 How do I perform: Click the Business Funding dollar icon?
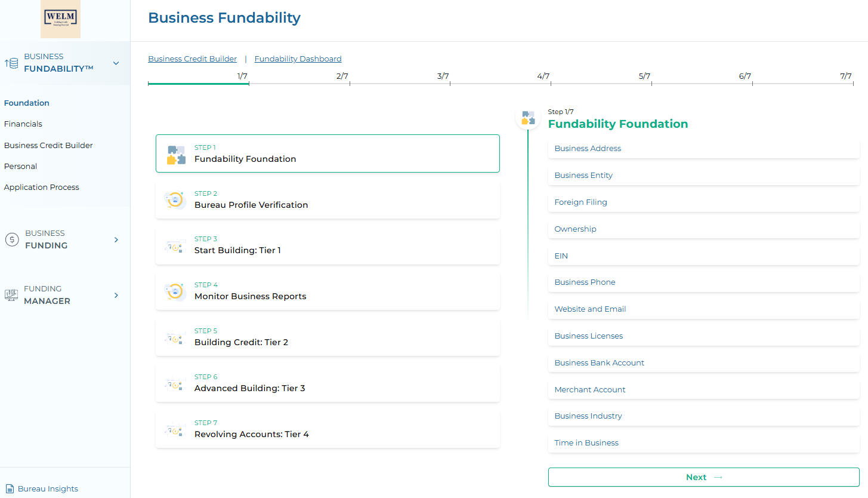tap(11, 239)
